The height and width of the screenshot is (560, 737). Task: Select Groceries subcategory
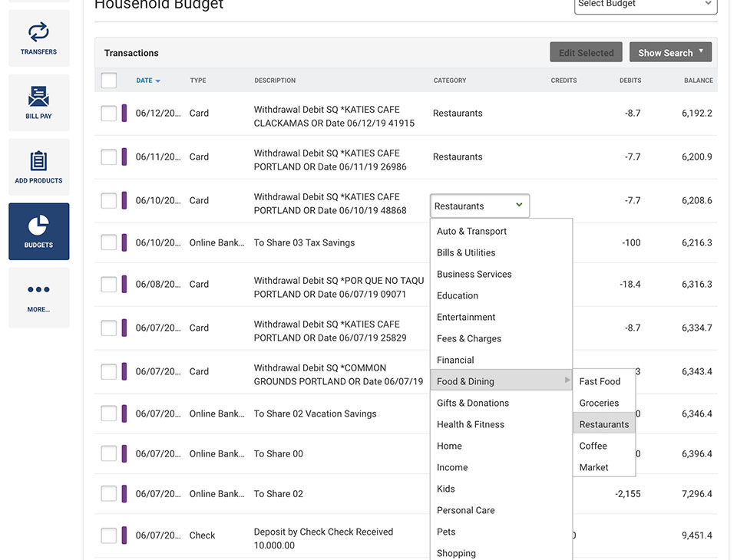[x=604, y=403]
